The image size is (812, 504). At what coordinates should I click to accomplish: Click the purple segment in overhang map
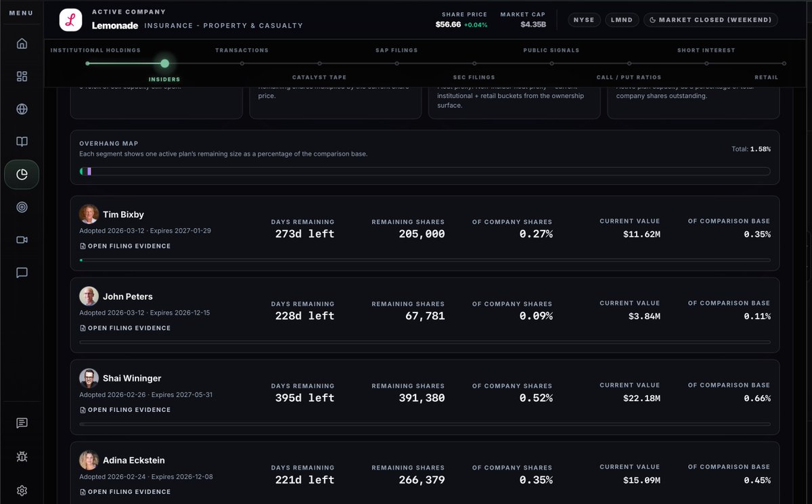pyautogui.click(x=89, y=171)
